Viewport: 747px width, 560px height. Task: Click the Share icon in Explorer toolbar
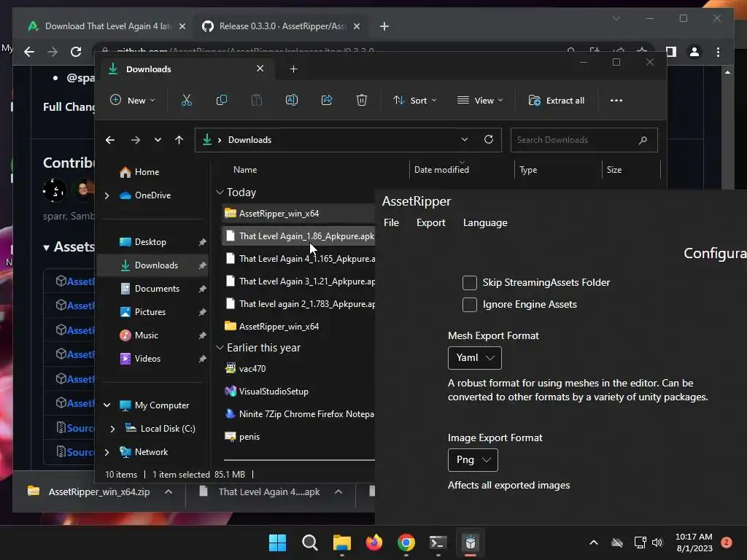pyautogui.click(x=327, y=100)
